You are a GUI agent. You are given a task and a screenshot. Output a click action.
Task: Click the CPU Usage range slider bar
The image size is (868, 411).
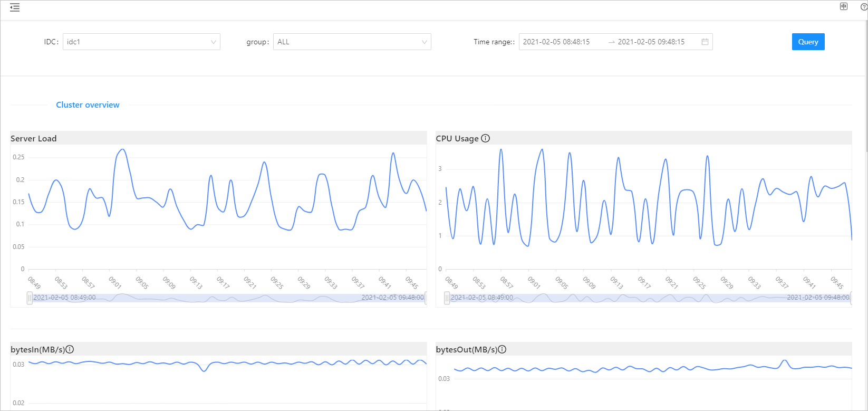[x=649, y=298]
